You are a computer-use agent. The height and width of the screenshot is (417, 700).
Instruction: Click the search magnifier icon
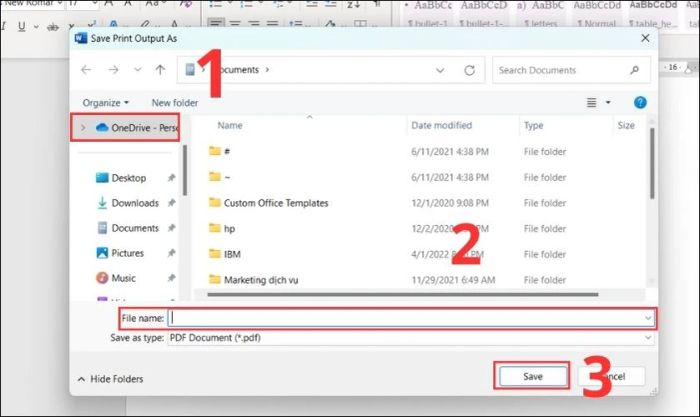(634, 70)
